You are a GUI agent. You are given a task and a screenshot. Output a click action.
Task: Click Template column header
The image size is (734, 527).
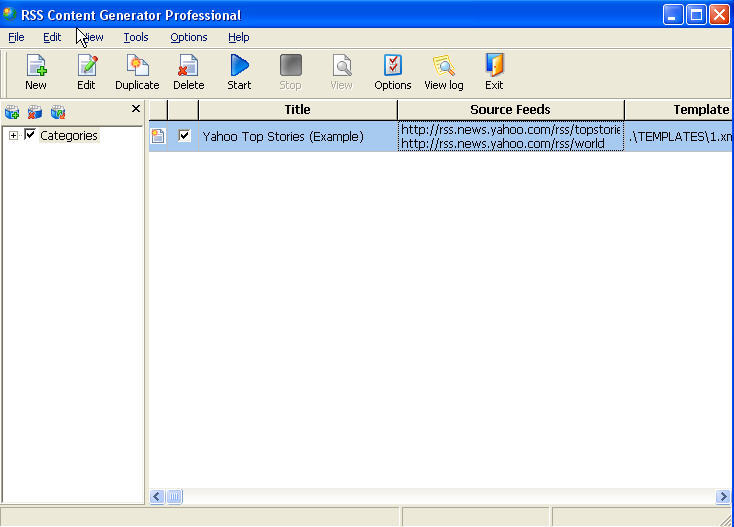679,110
